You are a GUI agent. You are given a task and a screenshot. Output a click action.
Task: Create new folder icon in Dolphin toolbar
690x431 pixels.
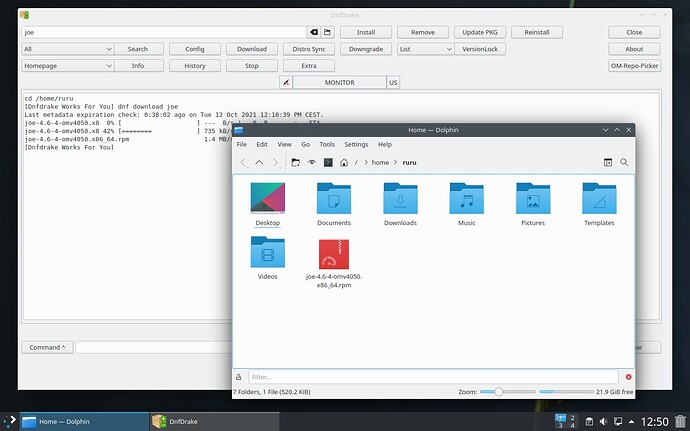296,162
